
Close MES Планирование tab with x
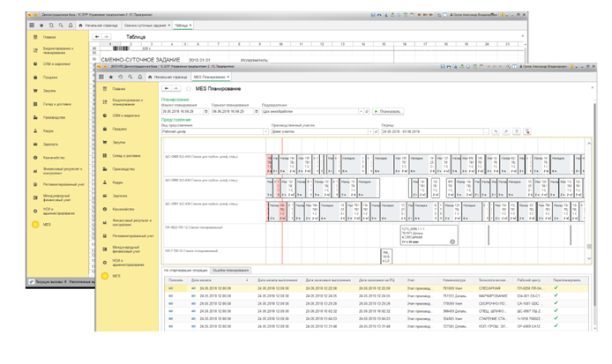tap(228, 77)
